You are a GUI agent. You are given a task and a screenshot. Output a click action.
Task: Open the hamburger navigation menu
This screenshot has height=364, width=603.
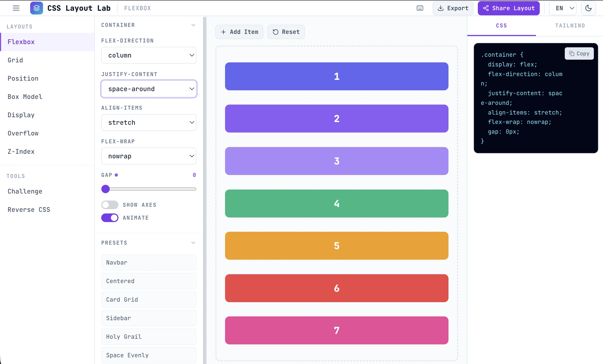coord(16,8)
